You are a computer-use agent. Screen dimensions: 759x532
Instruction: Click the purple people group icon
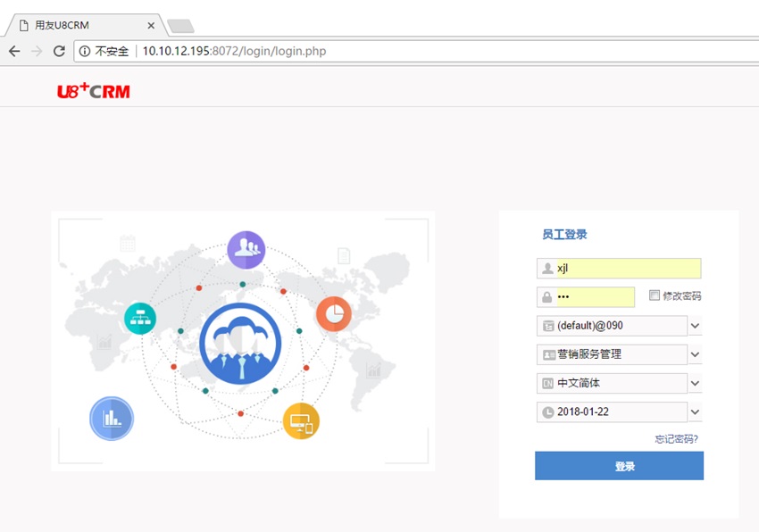tap(246, 250)
